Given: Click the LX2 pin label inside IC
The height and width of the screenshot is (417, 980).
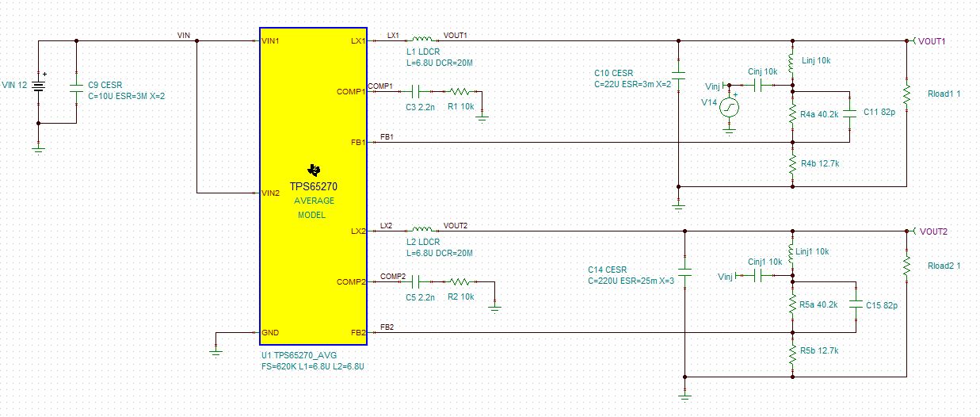Looking at the screenshot, I should pyautogui.click(x=357, y=231).
